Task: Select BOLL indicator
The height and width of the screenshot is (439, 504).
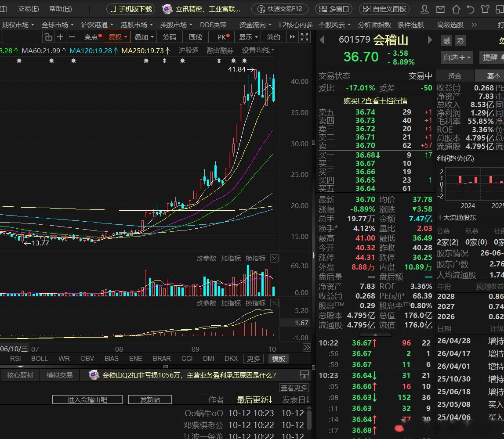Action: pyautogui.click(x=39, y=359)
